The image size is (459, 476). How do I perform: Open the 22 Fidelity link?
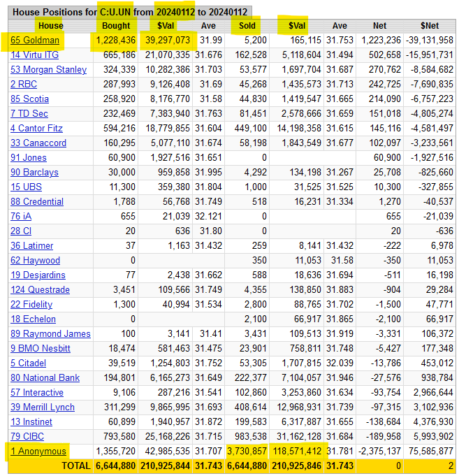[31, 304]
